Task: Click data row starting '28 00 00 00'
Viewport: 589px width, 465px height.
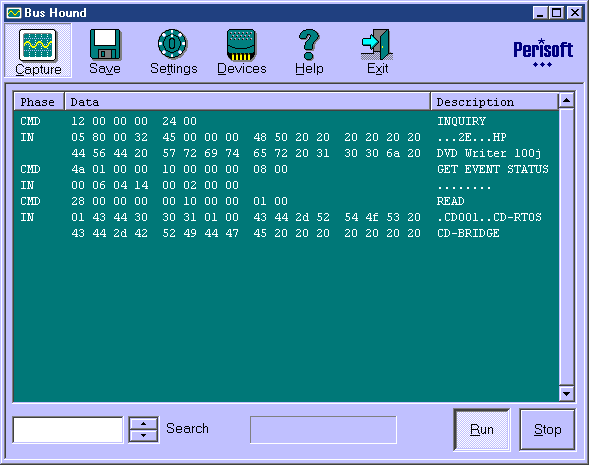Action: [180, 201]
